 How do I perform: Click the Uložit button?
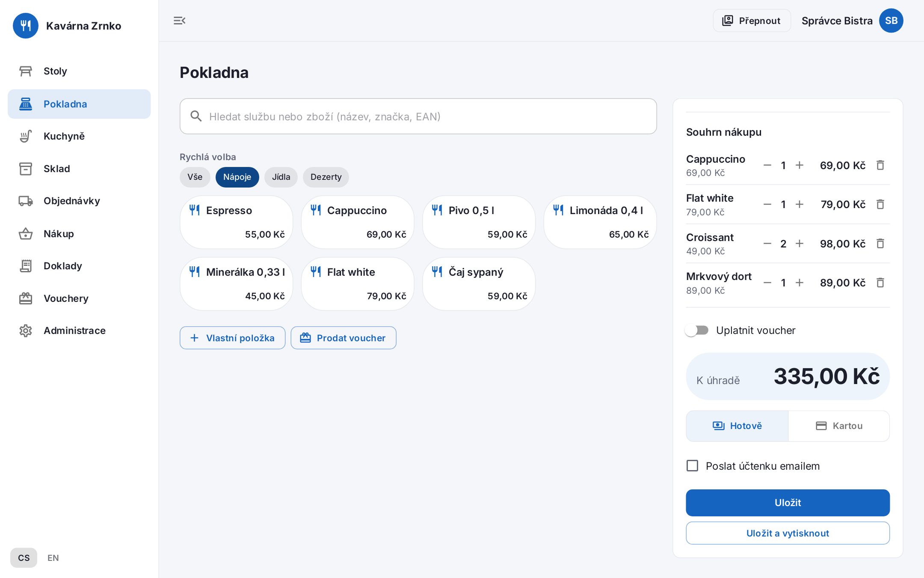coord(788,503)
